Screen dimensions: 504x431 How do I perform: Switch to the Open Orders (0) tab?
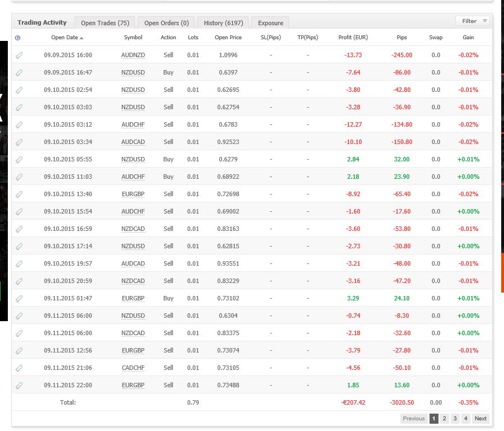click(x=166, y=23)
